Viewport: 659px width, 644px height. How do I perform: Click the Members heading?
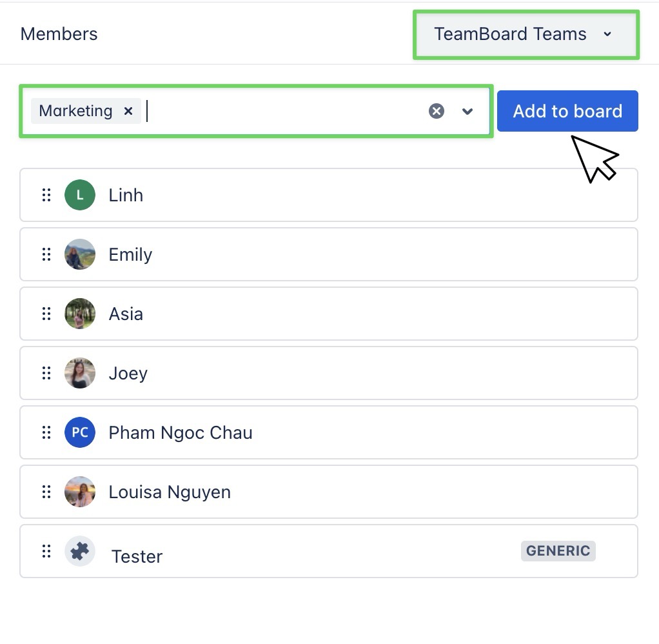tap(59, 34)
